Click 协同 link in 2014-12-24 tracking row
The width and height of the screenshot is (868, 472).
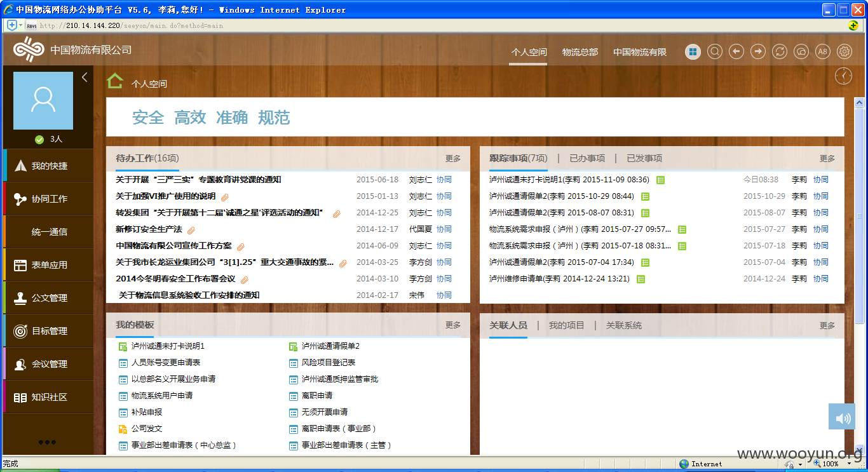(x=821, y=278)
